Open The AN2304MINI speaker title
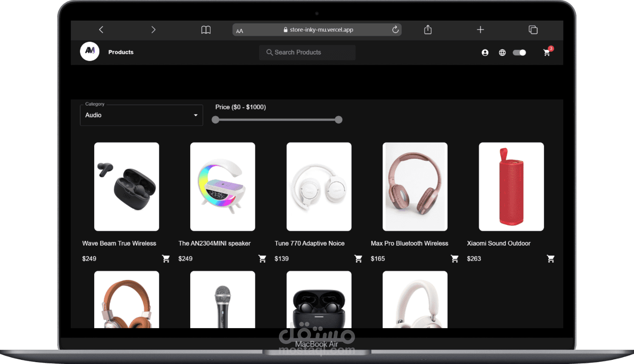The height and width of the screenshot is (364, 634). pyautogui.click(x=215, y=243)
